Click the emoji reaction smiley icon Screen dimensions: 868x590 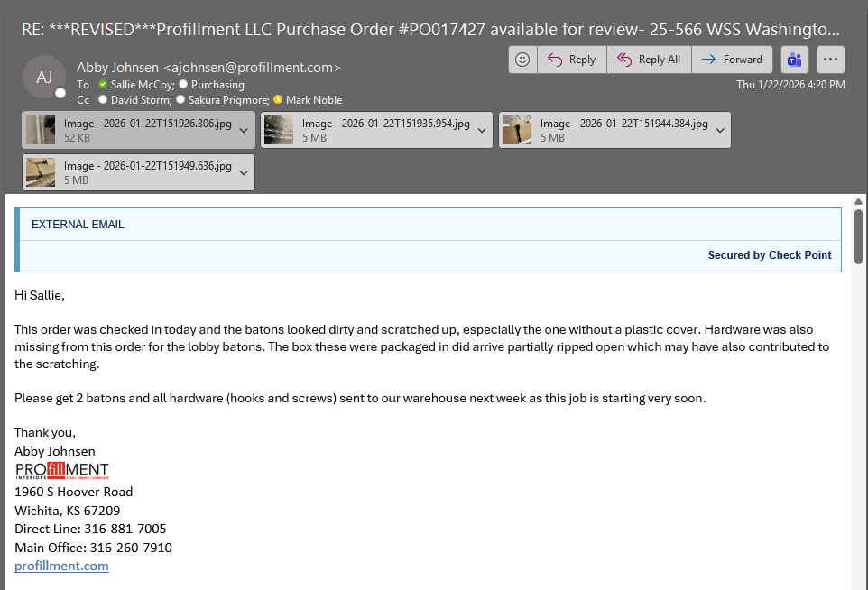click(522, 60)
